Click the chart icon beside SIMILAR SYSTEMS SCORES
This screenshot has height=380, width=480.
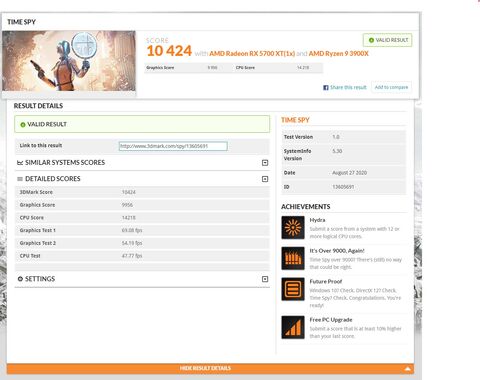(20, 163)
